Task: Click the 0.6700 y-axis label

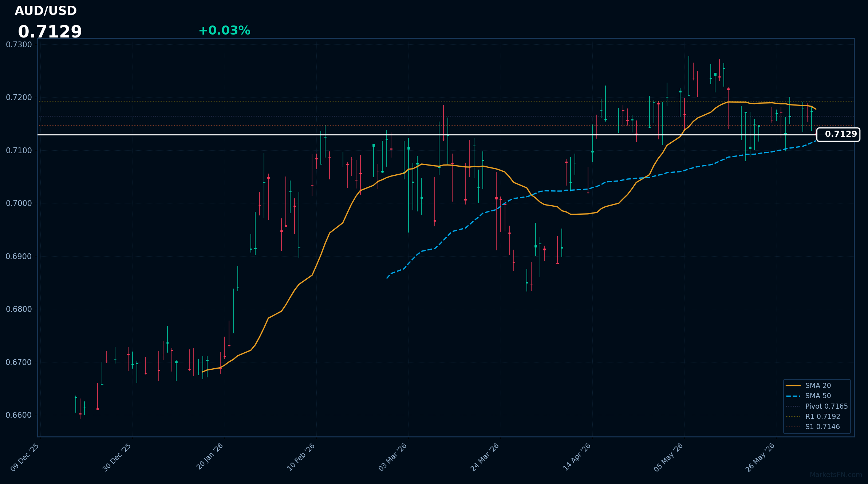Action: point(19,362)
